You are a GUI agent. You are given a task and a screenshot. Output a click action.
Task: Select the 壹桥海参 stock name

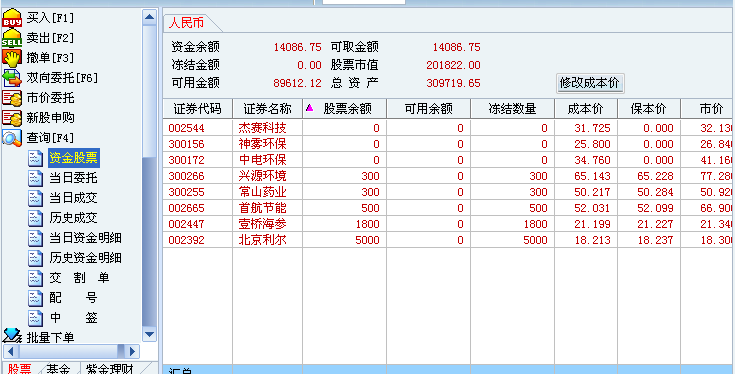pos(262,224)
